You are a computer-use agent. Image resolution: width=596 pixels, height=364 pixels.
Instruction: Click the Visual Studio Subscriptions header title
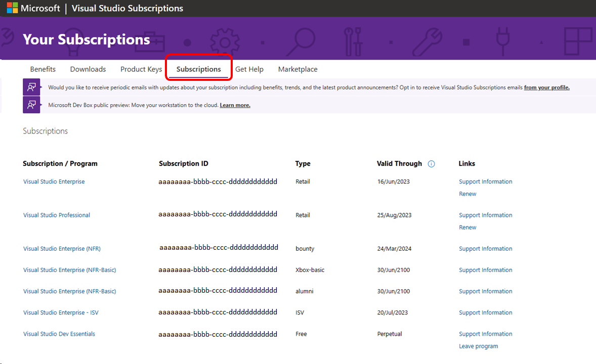tap(127, 9)
